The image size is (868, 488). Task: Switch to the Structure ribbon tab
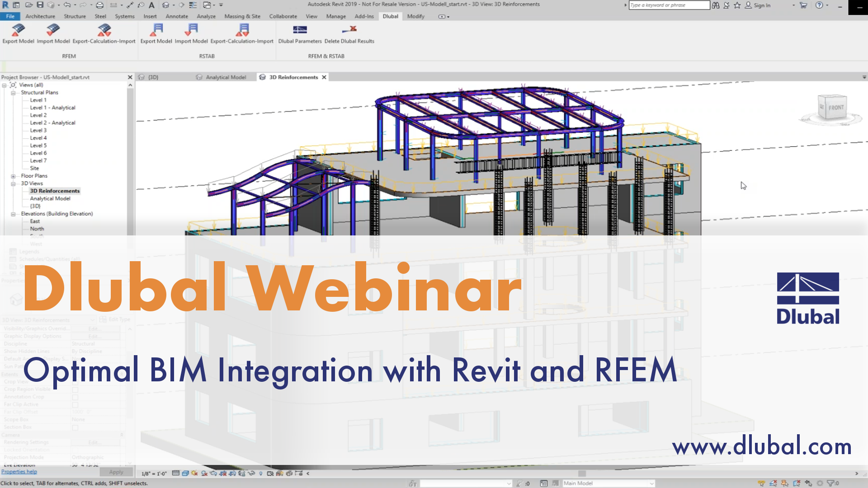coord(75,16)
